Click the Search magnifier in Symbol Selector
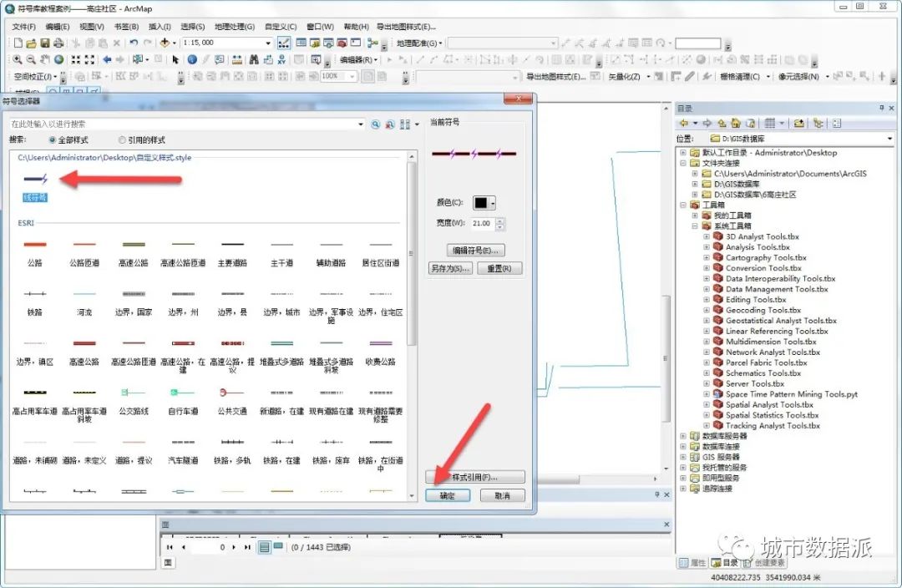Image resolution: width=902 pixels, height=588 pixels. (376, 124)
